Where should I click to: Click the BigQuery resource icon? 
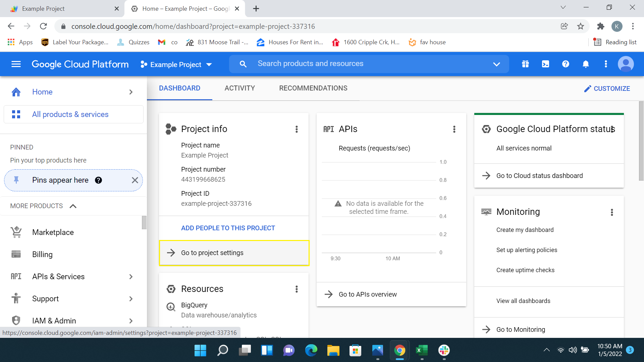(x=171, y=307)
